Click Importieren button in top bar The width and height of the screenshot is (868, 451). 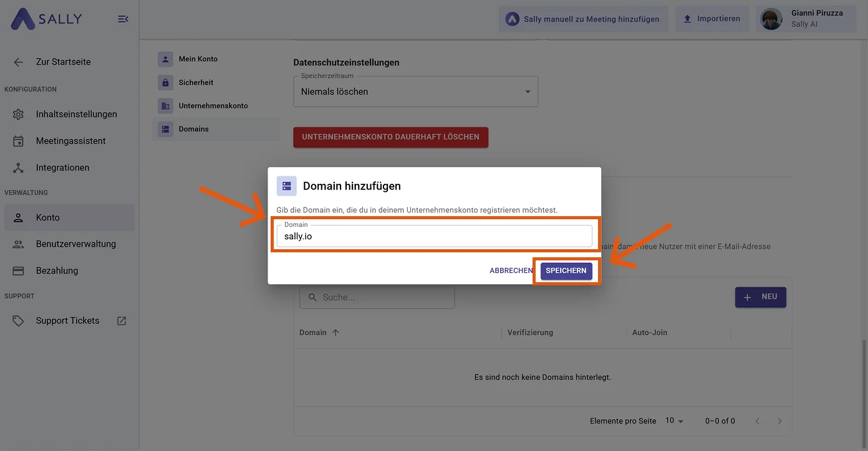click(712, 19)
